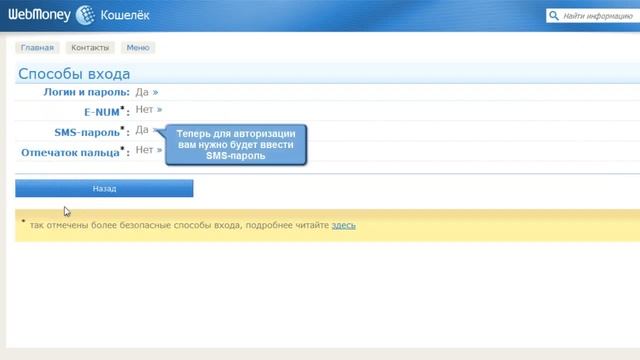
Task: Click the WebMoney wordmark in the header
Action: [x=40, y=15]
